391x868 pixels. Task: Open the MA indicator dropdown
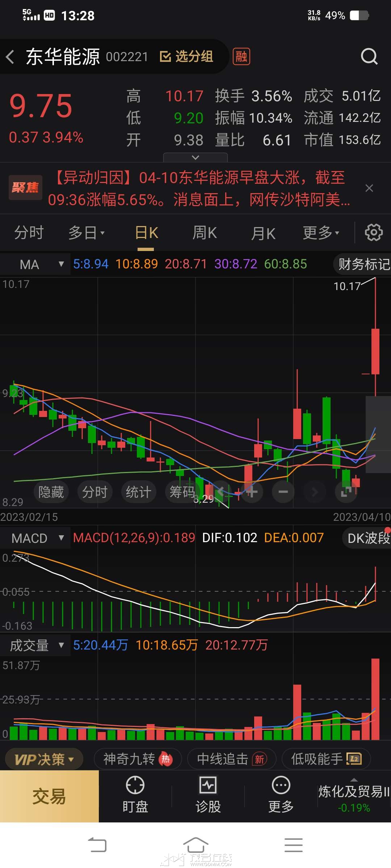(x=35, y=264)
